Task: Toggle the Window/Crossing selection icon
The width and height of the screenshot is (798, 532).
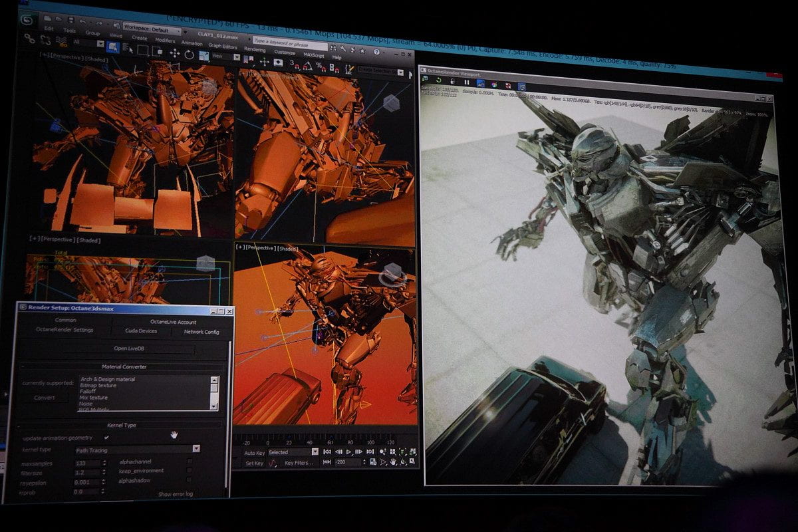Action: (158, 51)
